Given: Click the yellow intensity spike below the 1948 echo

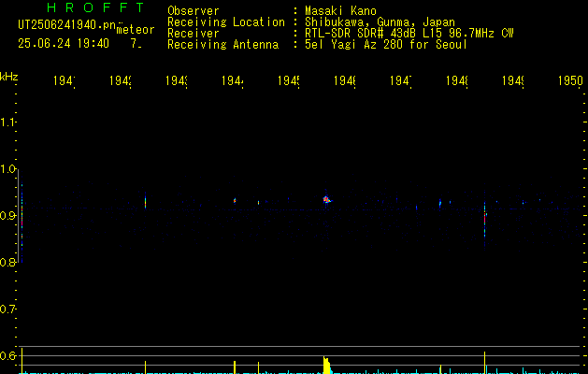Looking at the screenshot, I should pos(484,363).
